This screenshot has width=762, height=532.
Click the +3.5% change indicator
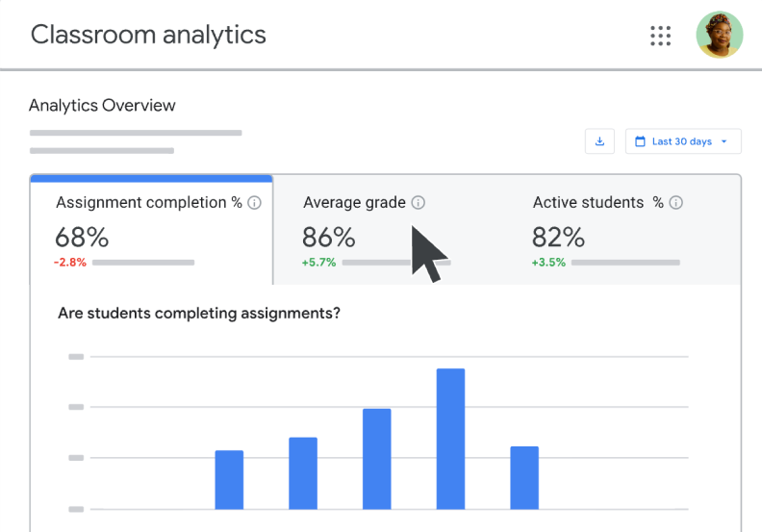[548, 263]
